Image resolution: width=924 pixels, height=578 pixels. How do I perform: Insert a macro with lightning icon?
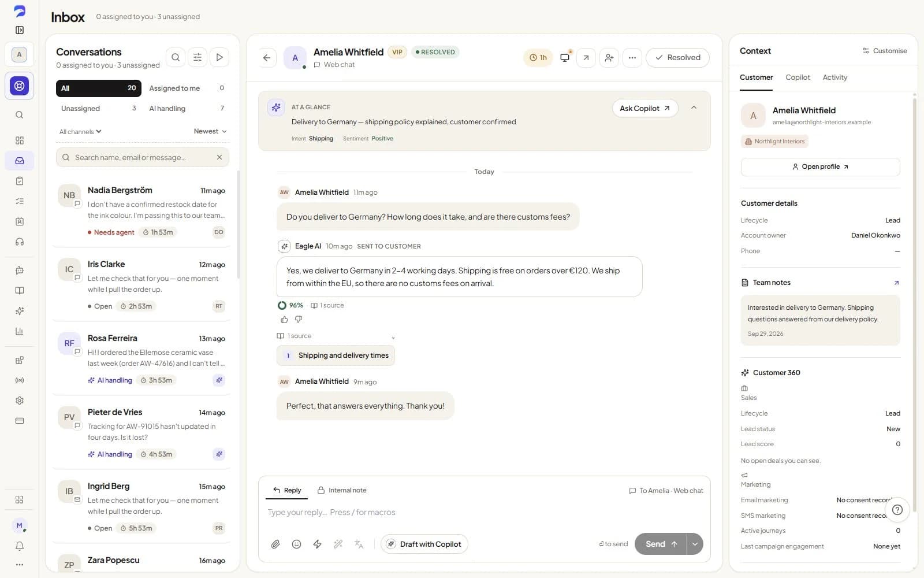(x=317, y=544)
